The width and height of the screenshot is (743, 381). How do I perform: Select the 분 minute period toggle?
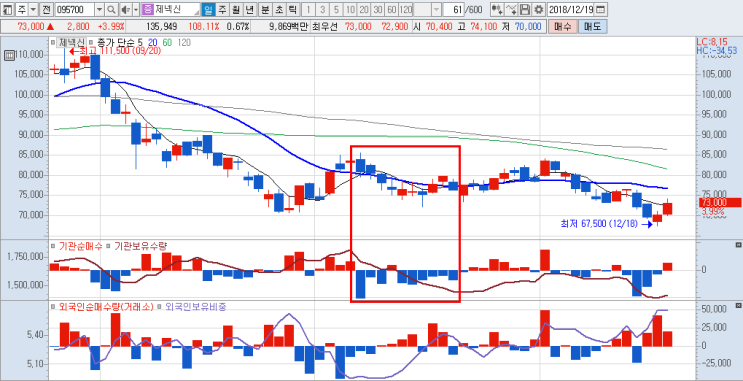tap(265, 9)
